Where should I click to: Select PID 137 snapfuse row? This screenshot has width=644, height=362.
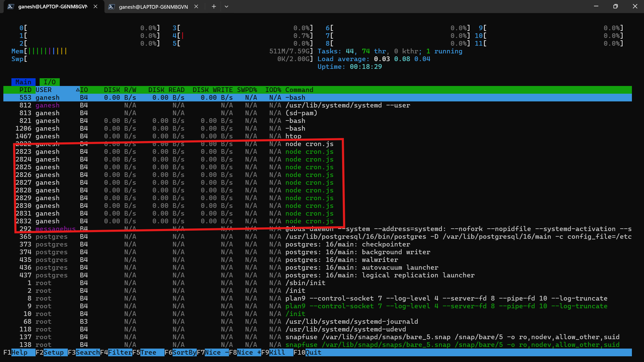tap(318, 337)
